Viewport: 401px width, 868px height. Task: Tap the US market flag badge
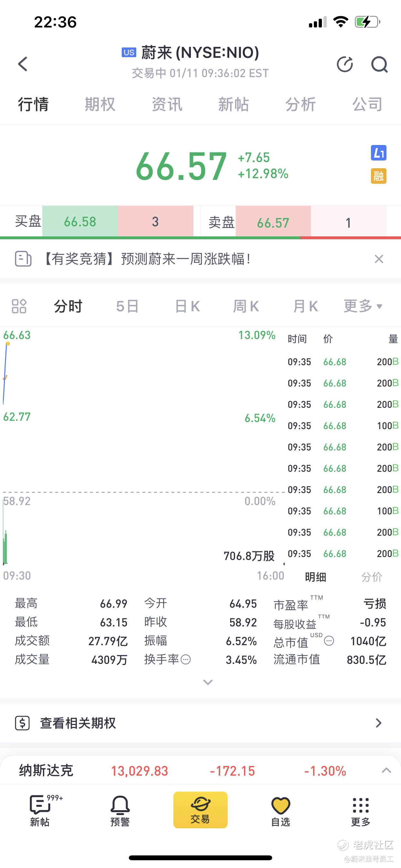pos(129,53)
